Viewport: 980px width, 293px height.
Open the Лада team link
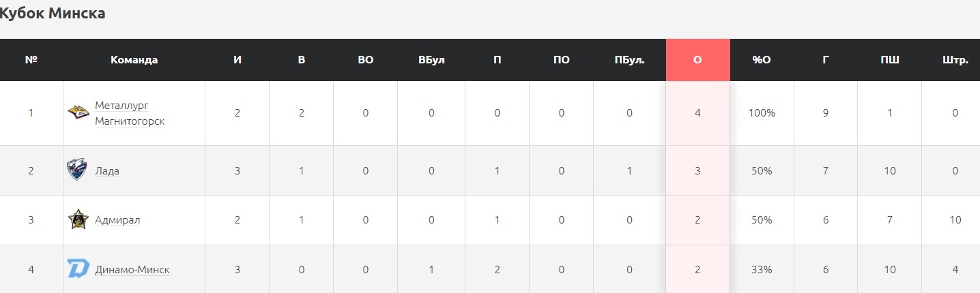pos(107,170)
